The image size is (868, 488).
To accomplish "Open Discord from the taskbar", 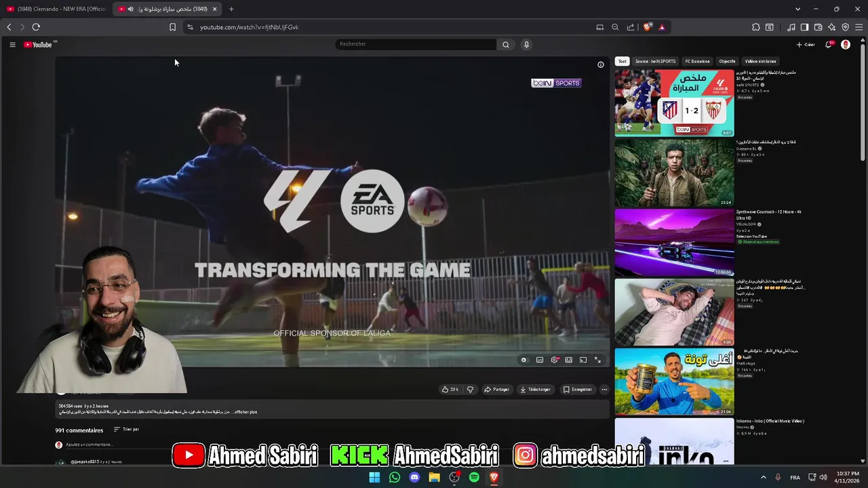I will tap(414, 477).
